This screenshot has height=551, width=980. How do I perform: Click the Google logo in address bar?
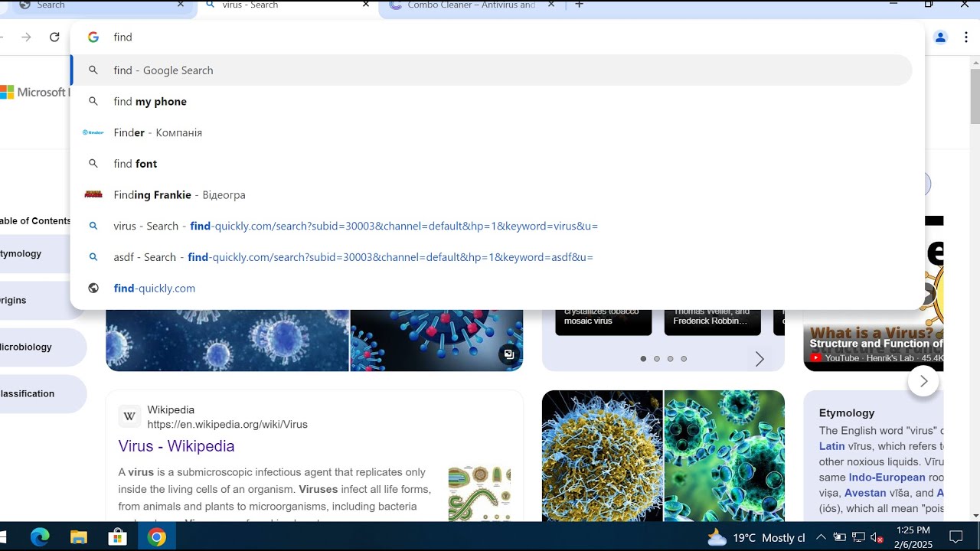(x=93, y=37)
